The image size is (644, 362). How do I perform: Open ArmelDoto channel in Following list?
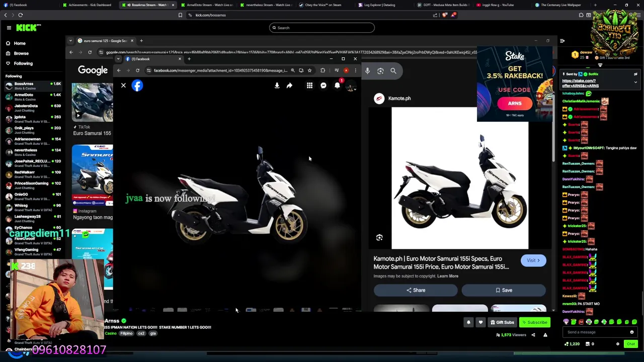(33, 97)
